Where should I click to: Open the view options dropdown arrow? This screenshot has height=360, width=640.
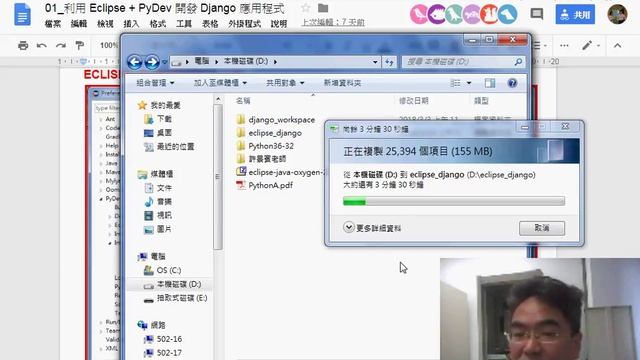469,83
